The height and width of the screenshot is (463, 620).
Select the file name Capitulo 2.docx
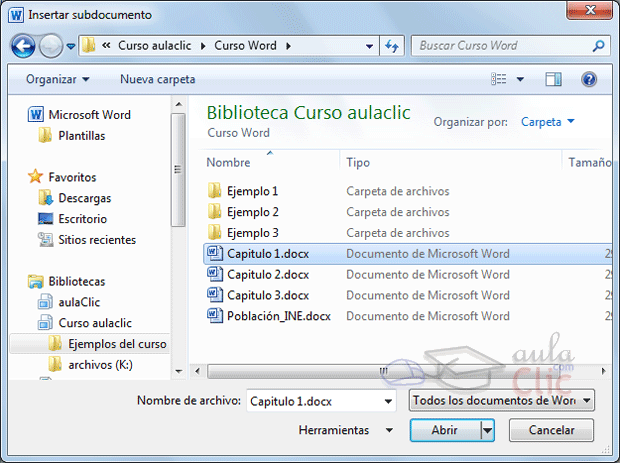pyautogui.click(x=268, y=274)
